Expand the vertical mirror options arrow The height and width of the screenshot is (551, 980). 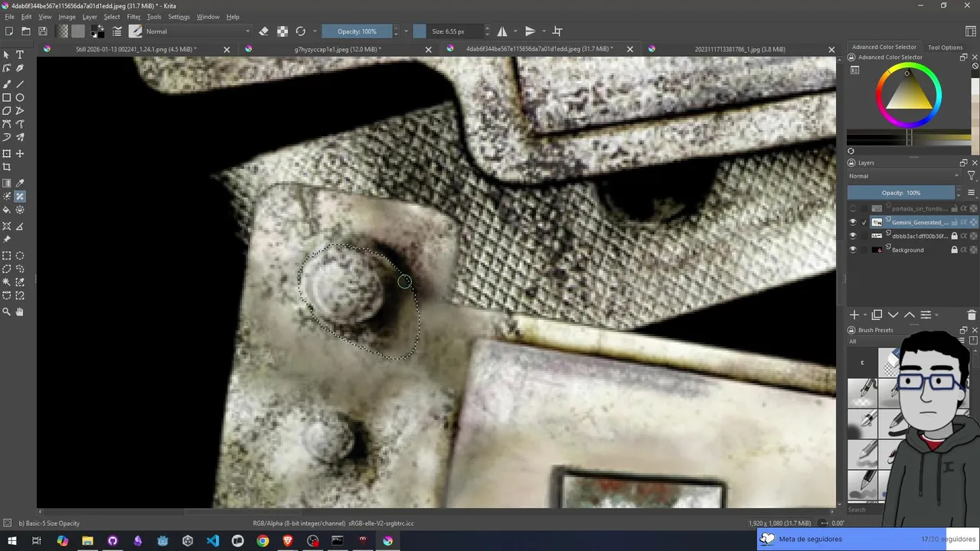[x=544, y=31]
